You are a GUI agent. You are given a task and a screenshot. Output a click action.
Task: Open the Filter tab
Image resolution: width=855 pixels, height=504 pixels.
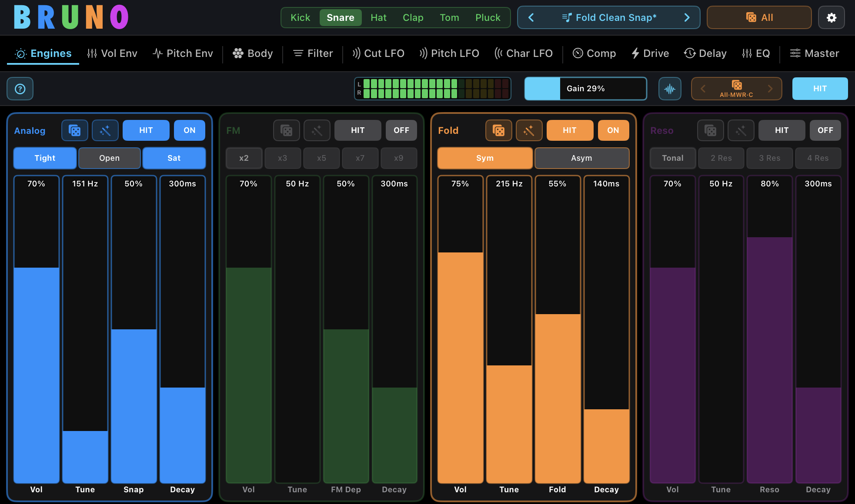(x=313, y=53)
